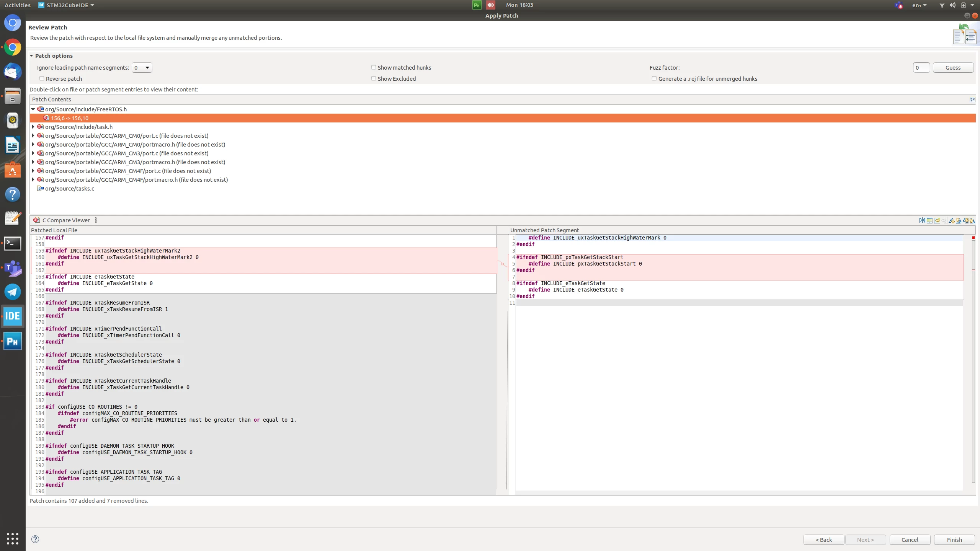The width and height of the screenshot is (980, 551).
Task: Expand org/Source/include/task.h tree node
Action: [x=33, y=127]
